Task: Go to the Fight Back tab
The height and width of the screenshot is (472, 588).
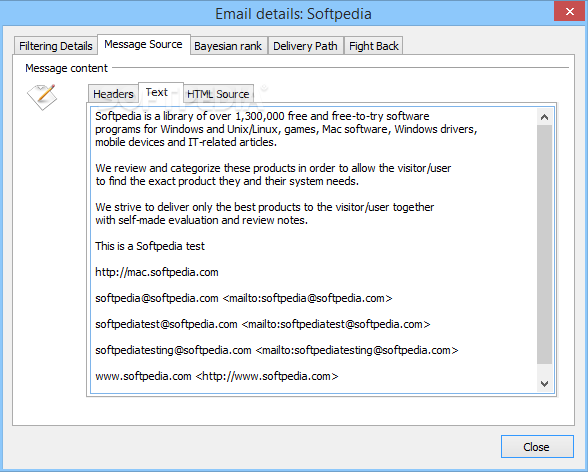Action: click(x=374, y=46)
